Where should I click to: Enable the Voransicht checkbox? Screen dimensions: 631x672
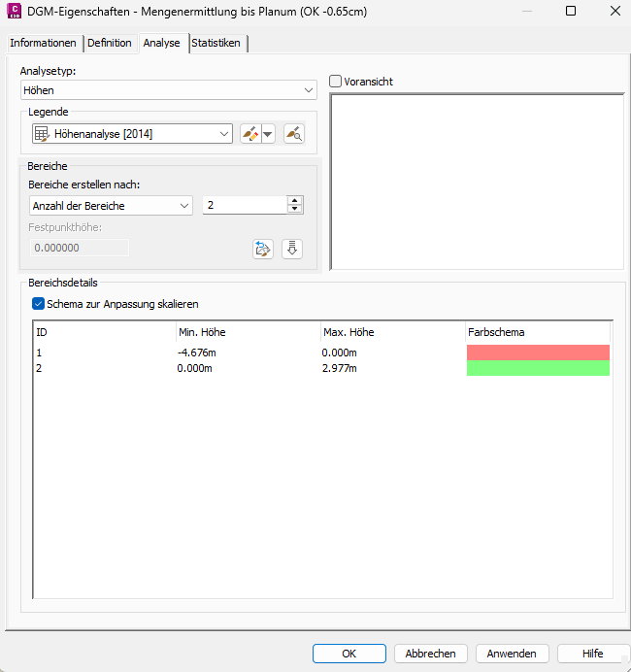tap(336, 82)
